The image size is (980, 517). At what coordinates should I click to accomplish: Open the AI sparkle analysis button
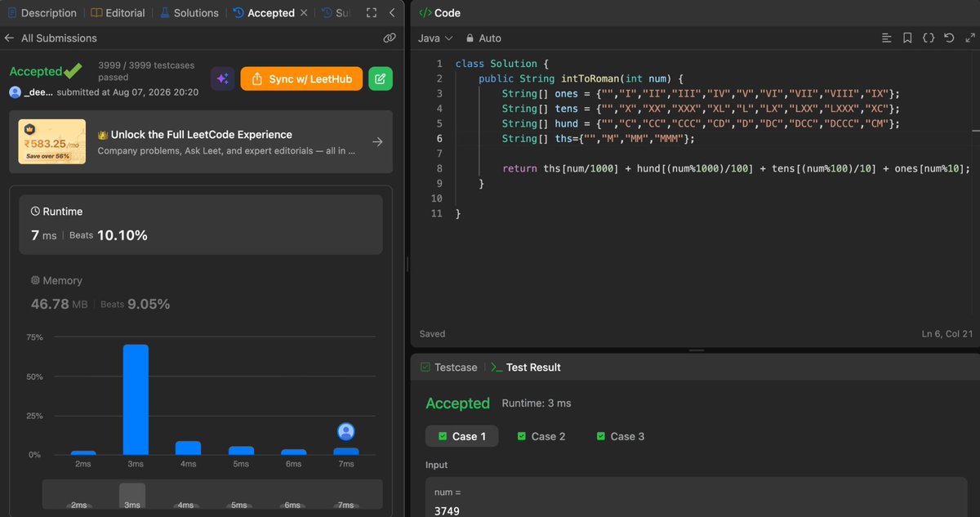[x=222, y=78]
